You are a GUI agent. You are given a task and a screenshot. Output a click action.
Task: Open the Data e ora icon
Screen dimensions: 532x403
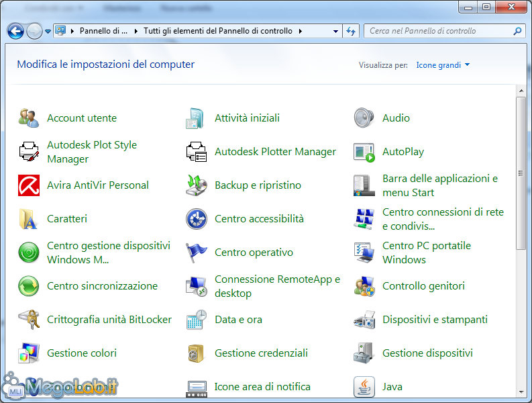[196, 320]
